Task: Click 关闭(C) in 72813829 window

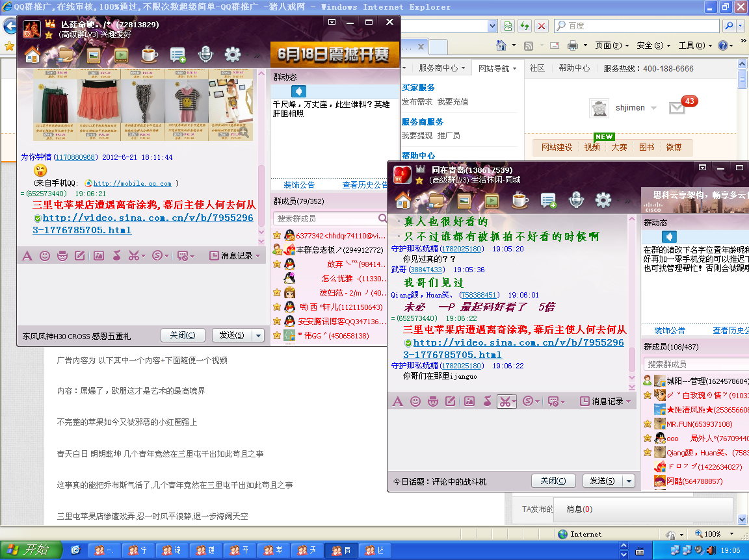Action: tap(183, 336)
